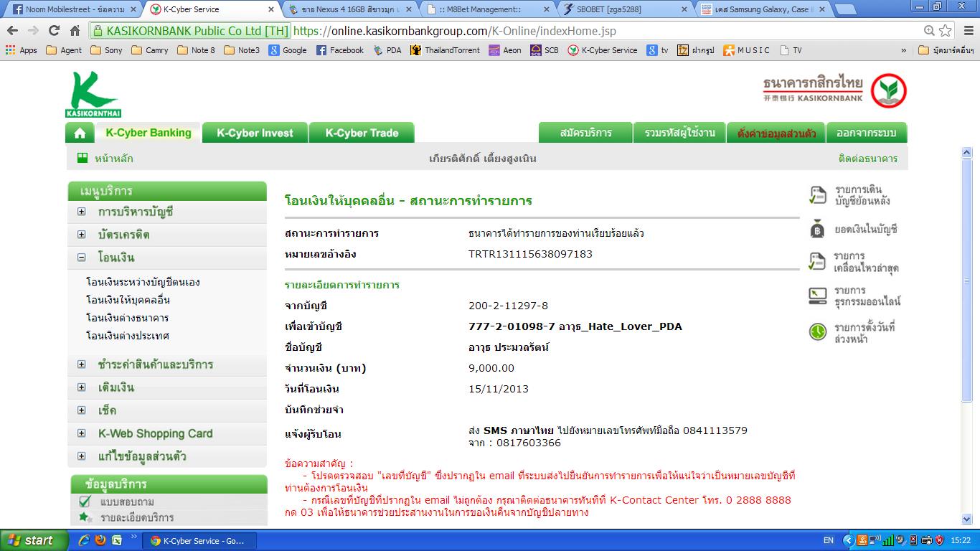Launch Internet Explorer from quick launch
This screenshot has width=980, height=551.
[84, 541]
